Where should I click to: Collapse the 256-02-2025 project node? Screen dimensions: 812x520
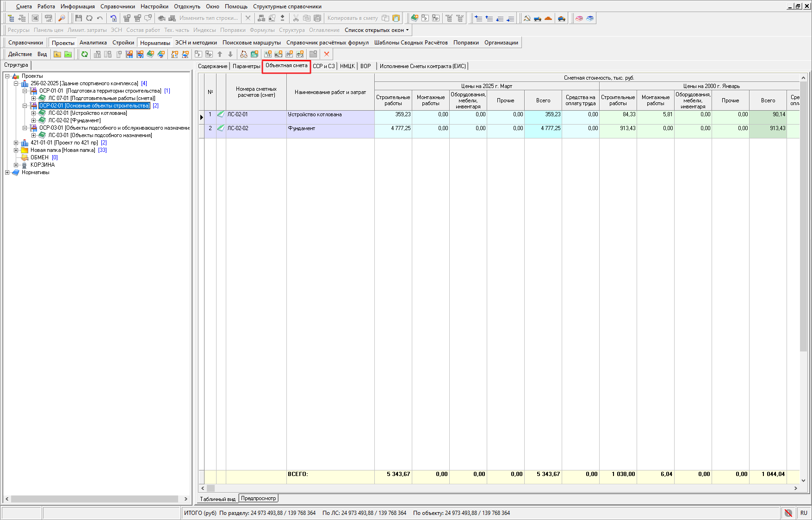16,84
